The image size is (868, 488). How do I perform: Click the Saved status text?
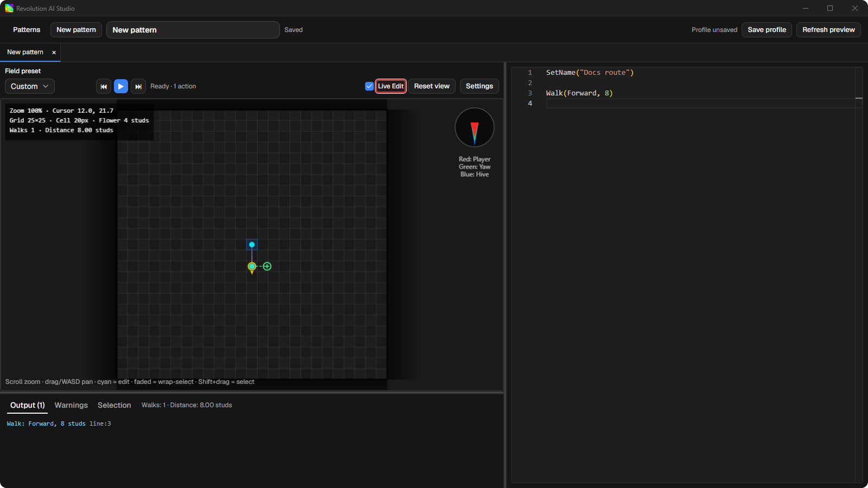[x=293, y=30]
